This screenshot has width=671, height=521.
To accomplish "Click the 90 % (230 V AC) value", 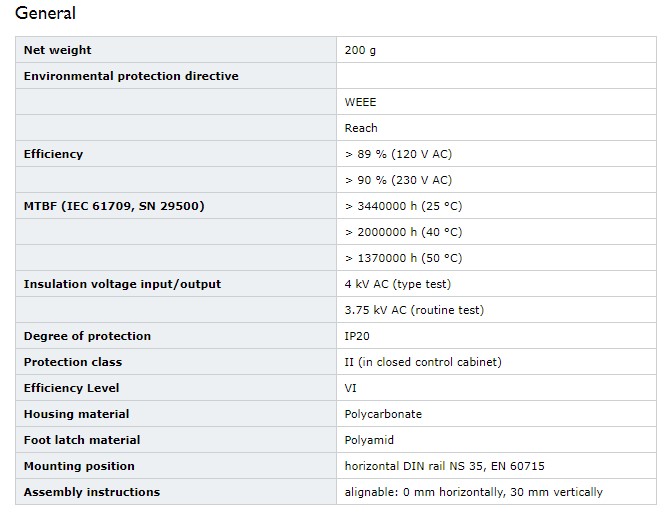I will 398,180.
